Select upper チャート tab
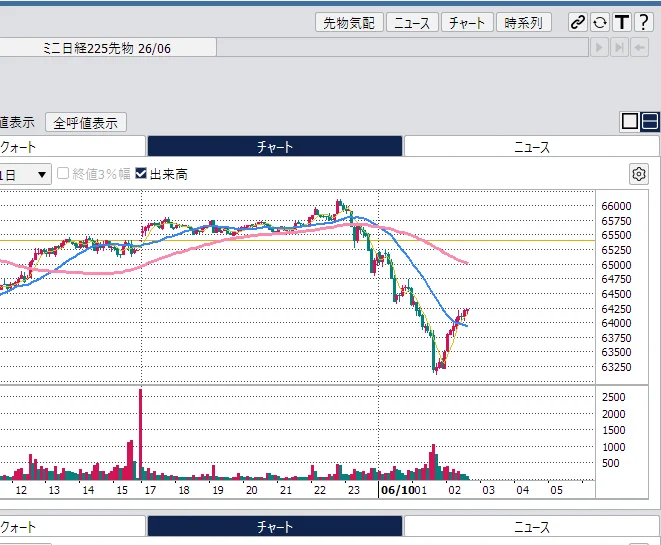This screenshot has width=661, height=545. [x=275, y=146]
